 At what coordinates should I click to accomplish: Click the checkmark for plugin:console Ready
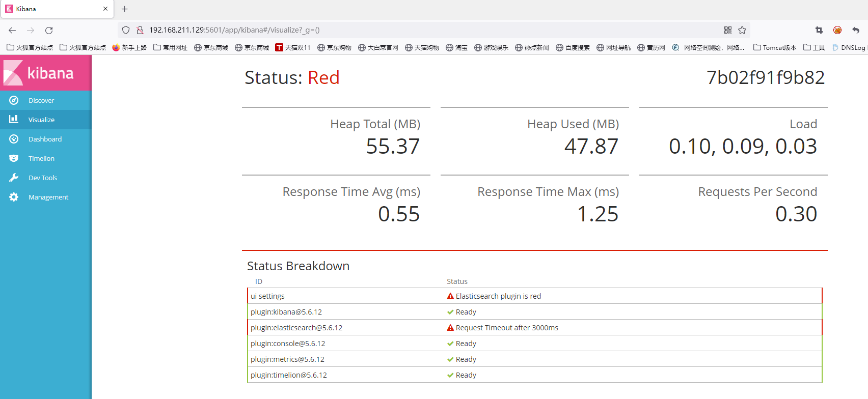450,344
